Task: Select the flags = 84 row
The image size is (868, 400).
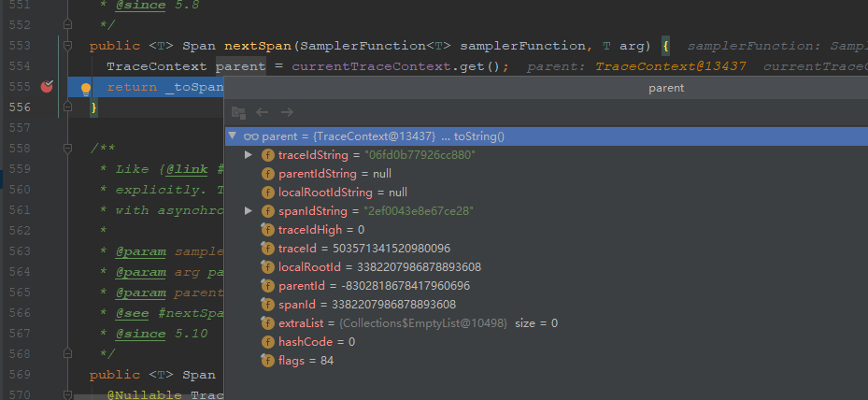Action: pos(547,362)
